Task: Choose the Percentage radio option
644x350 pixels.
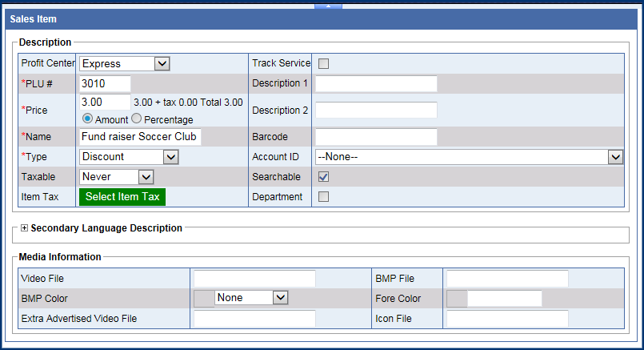Action: 135,119
